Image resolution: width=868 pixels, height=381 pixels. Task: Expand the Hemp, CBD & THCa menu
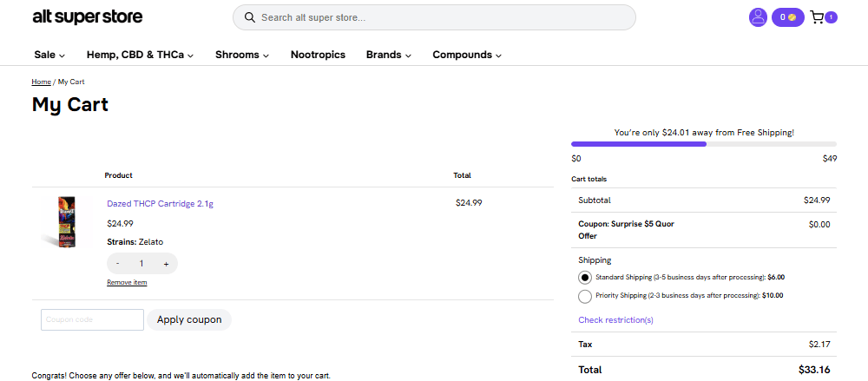click(x=140, y=55)
